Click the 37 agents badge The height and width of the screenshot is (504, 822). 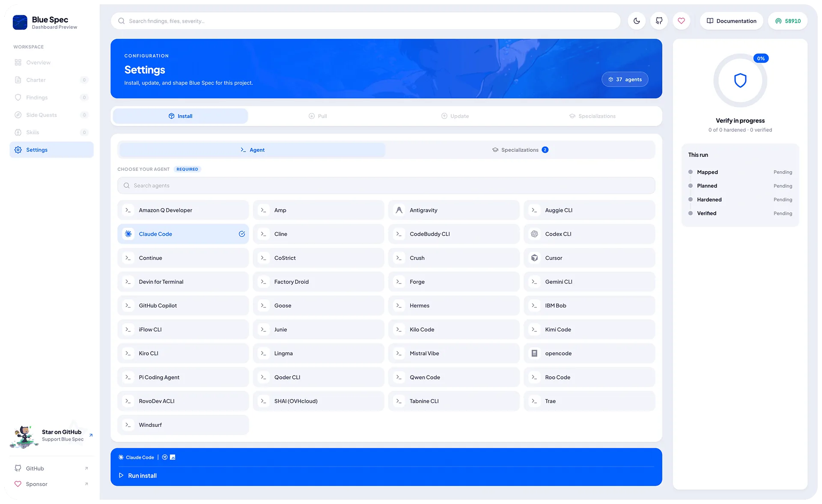coord(625,79)
